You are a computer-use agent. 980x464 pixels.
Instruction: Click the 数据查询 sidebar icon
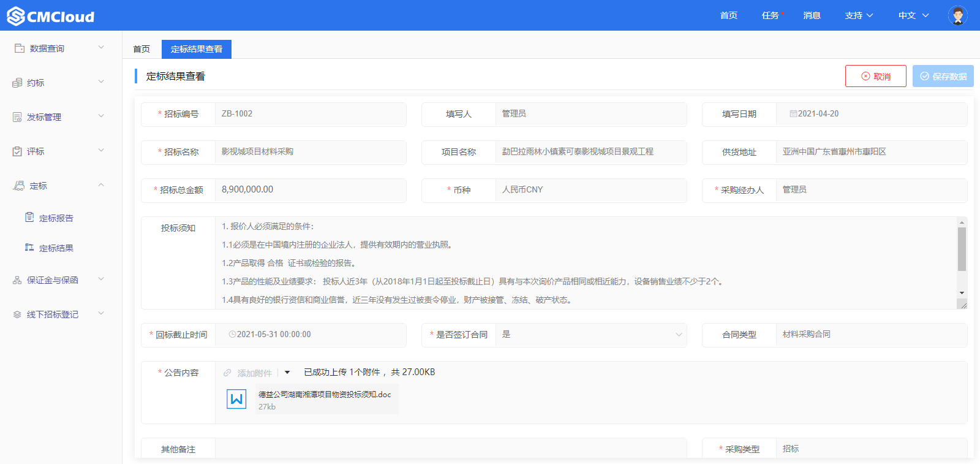click(19, 48)
